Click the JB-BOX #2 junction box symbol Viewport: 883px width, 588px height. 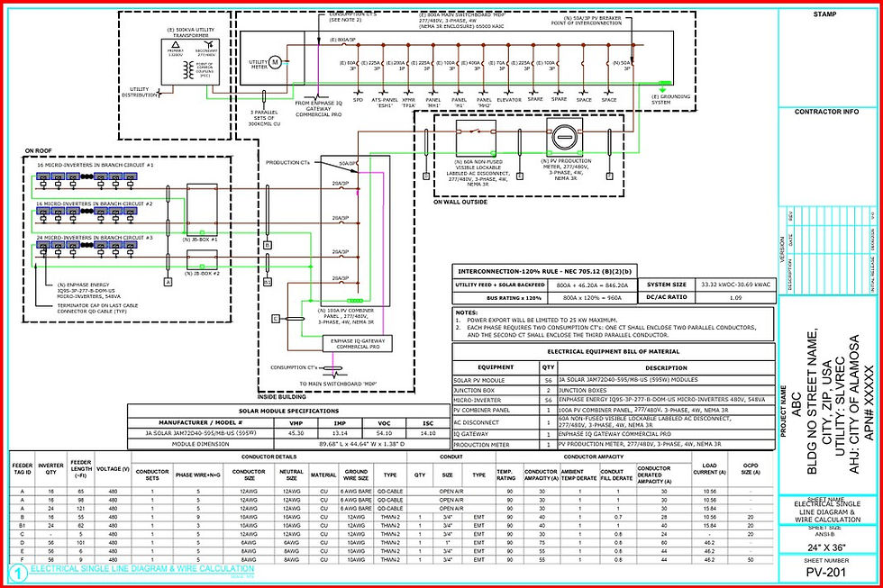tap(202, 258)
